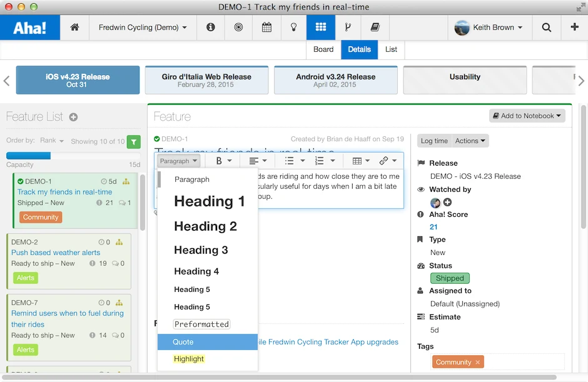Click the watcher avatar under Watched by

435,203
